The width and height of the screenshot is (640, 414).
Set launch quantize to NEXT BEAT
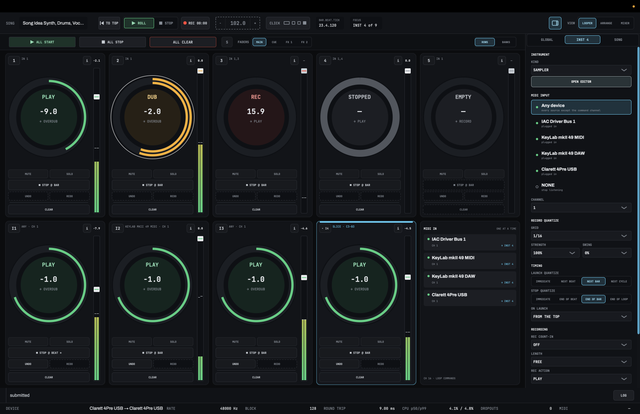click(568, 281)
